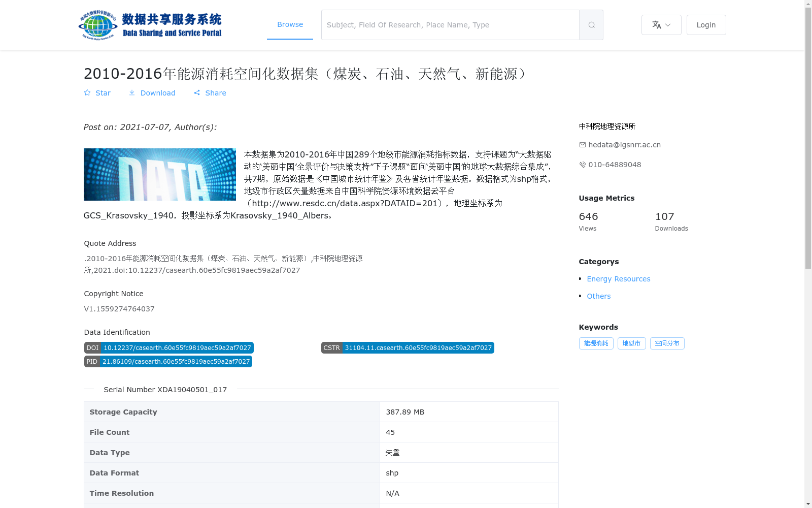Click the DOI identifier badge

[x=168, y=347]
